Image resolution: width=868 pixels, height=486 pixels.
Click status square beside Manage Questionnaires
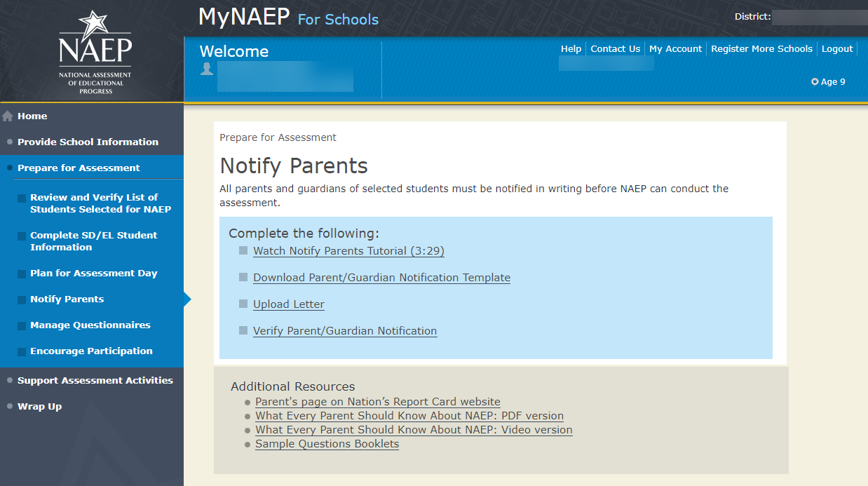(22, 326)
